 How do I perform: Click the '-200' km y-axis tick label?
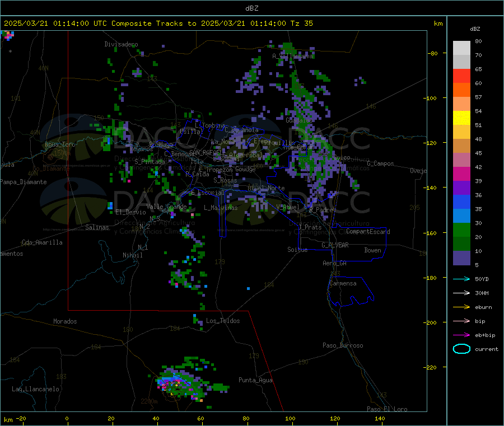(x=430, y=322)
